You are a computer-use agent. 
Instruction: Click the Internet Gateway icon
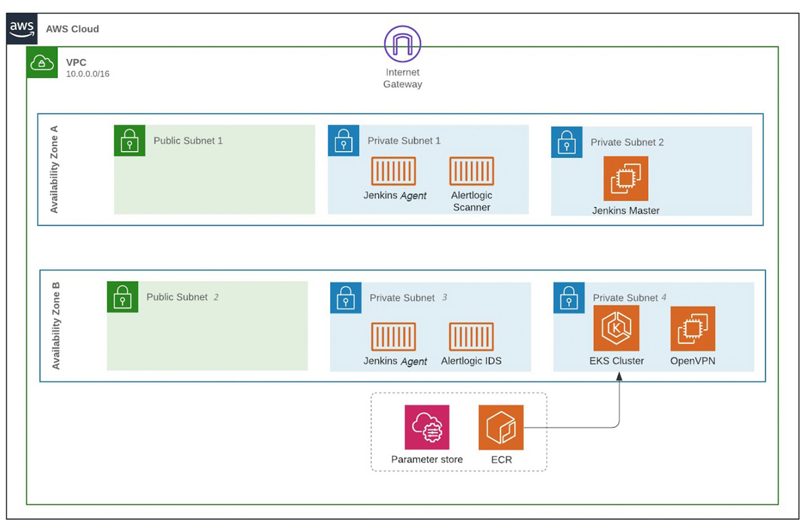point(402,44)
